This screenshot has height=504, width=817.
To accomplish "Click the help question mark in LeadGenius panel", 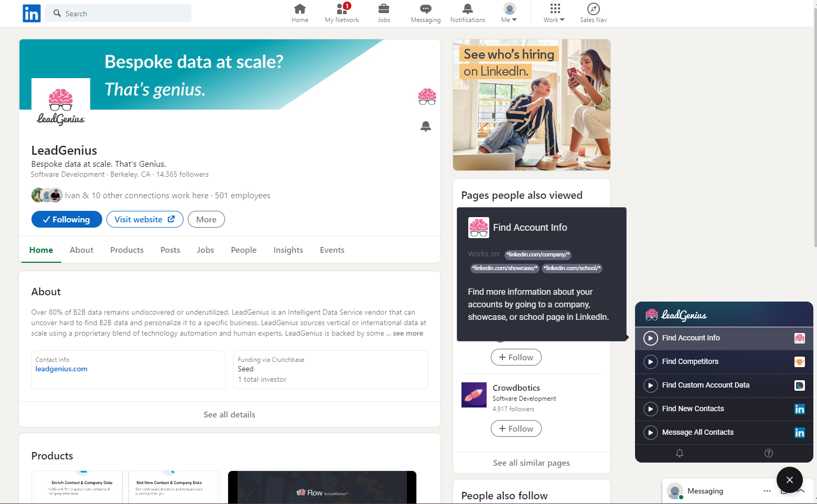I will coord(769,453).
